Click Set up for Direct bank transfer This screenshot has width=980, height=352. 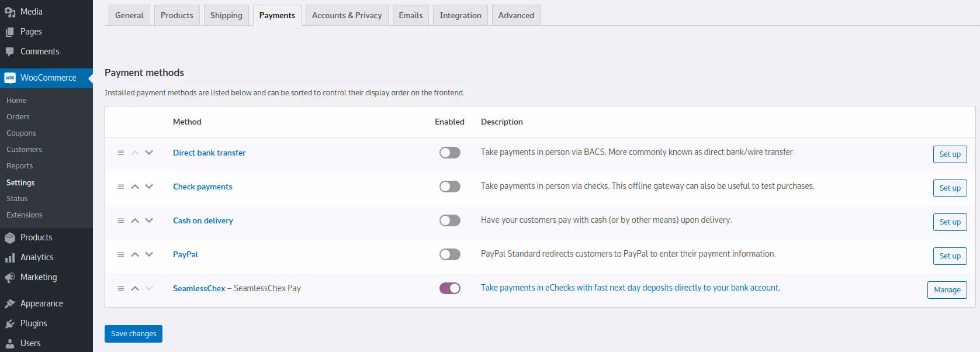(x=950, y=154)
